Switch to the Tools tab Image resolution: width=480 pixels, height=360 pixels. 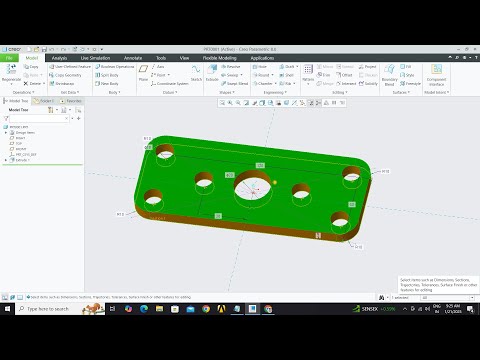click(161, 58)
